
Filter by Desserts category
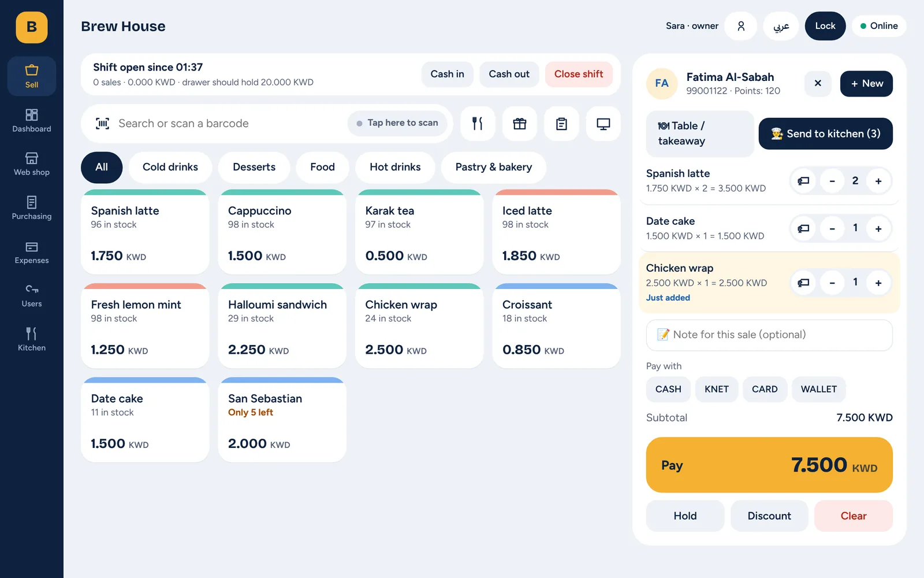point(254,167)
